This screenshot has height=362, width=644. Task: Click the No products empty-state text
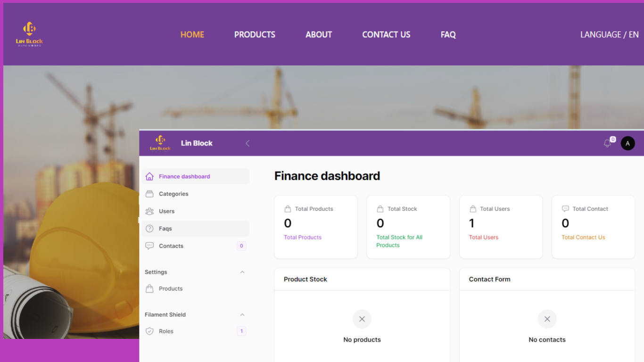coord(362,339)
